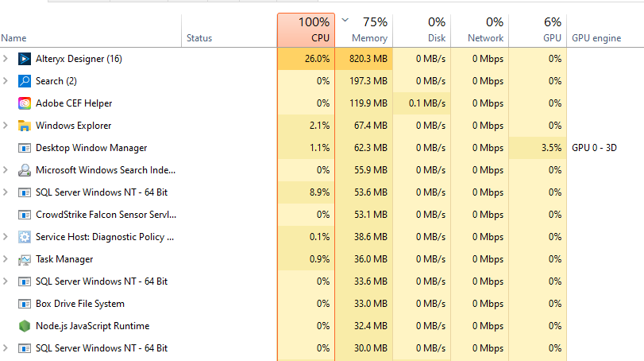Select the Adobe CEF Helper icon
The height and width of the screenshot is (361, 644).
point(24,103)
